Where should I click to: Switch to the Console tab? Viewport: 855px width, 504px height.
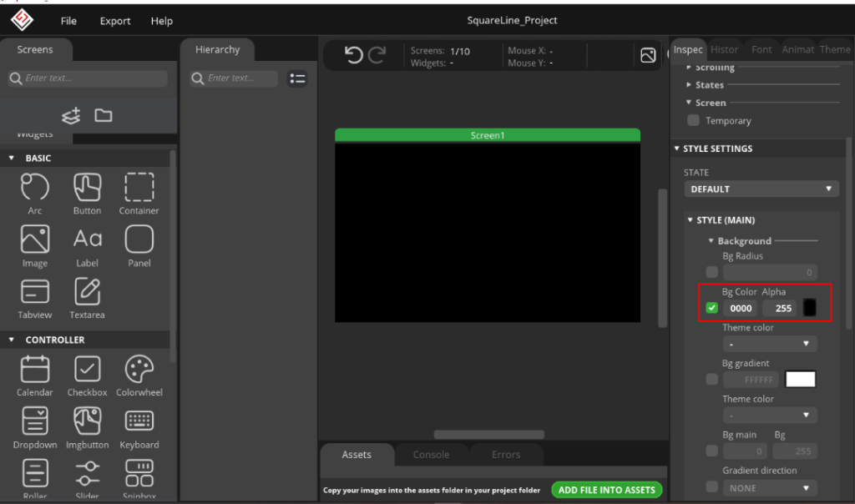point(432,455)
